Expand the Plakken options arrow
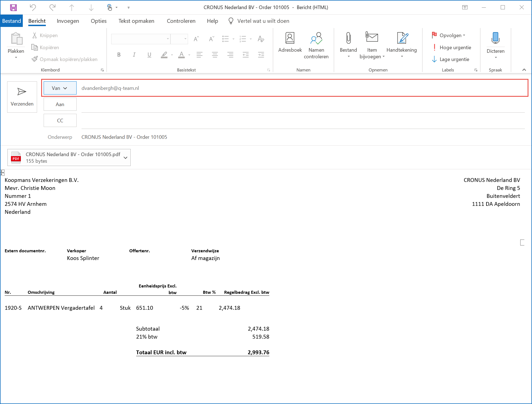This screenshot has width=532, height=404. click(16, 57)
